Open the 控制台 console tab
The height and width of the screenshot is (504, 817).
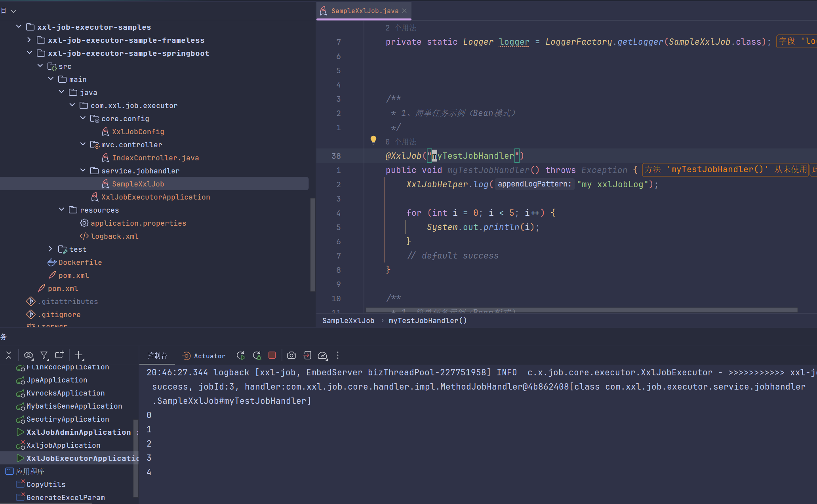[157, 356]
